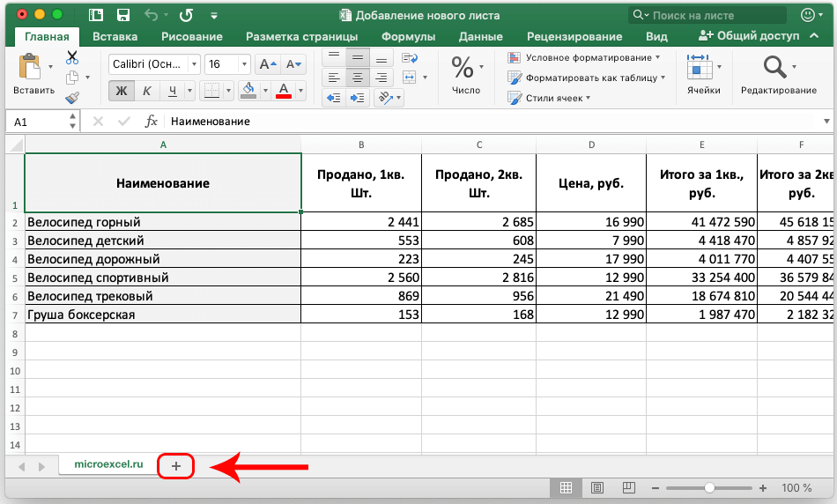The image size is (837, 504).
Task: Toggle Bold formatting button Ж
Action: 122,91
